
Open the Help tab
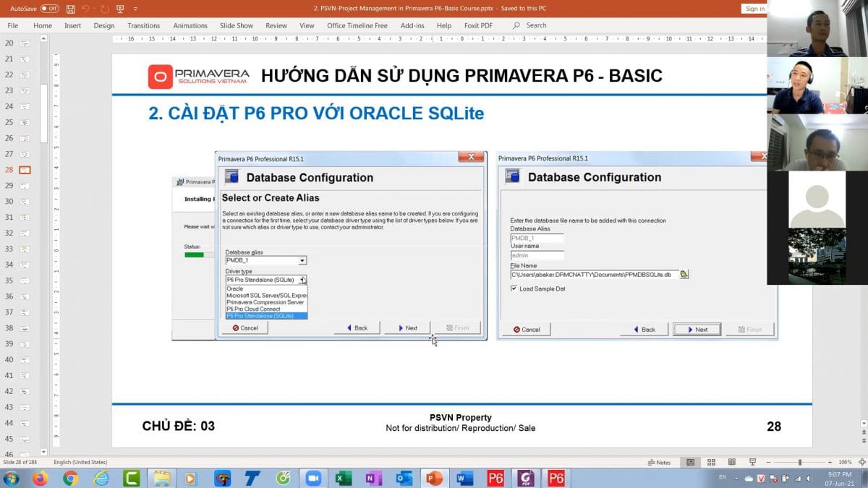(444, 25)
